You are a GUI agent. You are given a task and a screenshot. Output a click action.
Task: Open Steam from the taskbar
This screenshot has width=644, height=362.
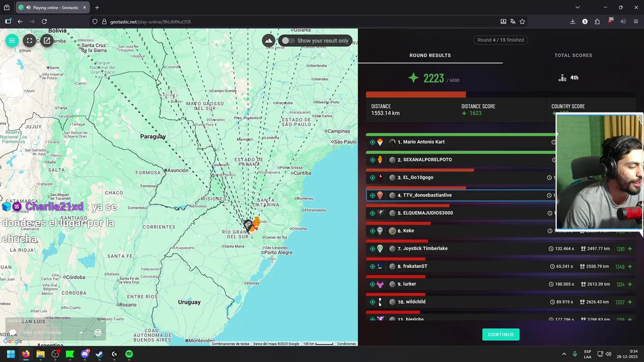click(100, 354)
